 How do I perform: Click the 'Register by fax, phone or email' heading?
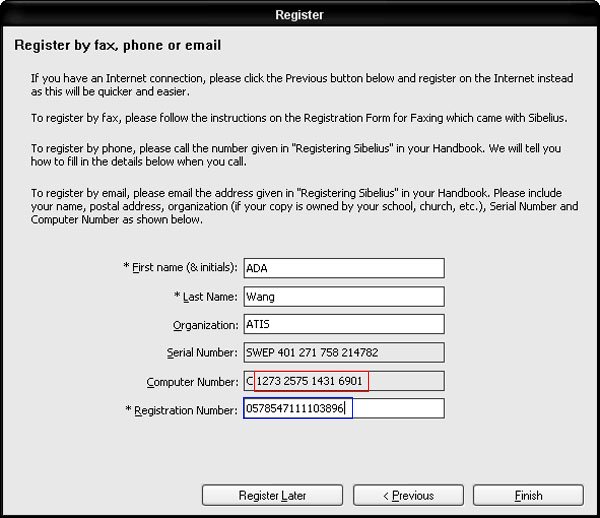[x=117, y=45]
